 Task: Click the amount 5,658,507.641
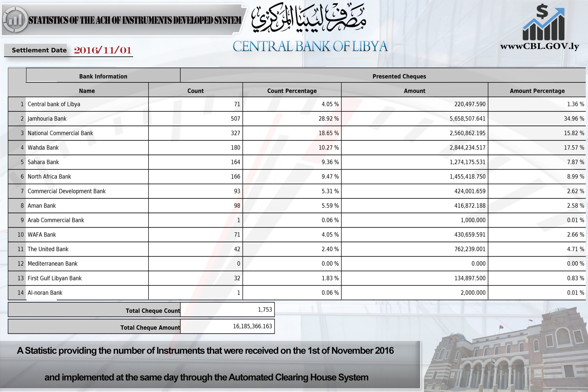click(467, 118)
